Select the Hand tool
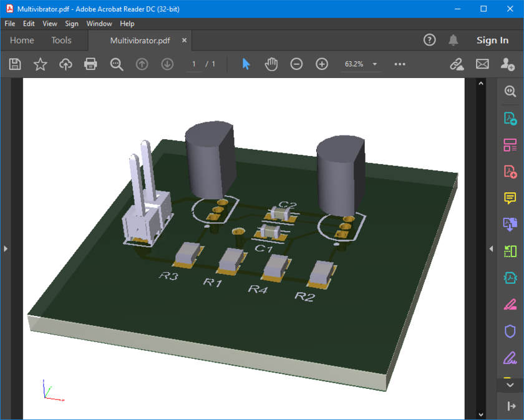The image size is (524, 420). tap(271, 64)
